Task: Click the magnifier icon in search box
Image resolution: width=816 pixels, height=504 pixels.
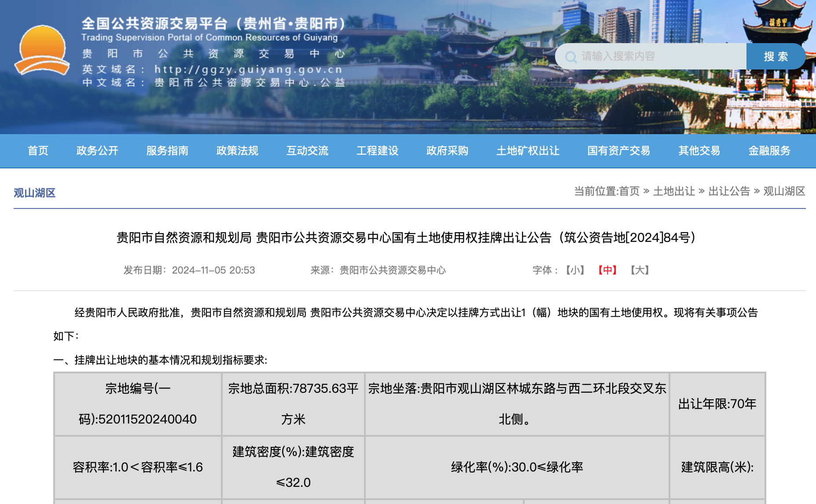Action: click(571, 57)
